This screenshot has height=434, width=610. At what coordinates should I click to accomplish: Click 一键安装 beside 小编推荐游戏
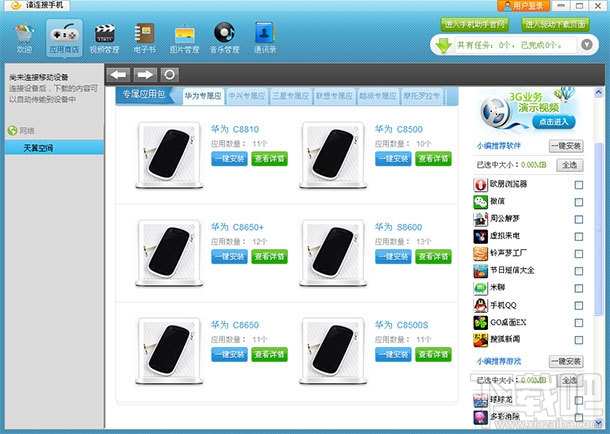pyautogui.click(x=566, y=362)
